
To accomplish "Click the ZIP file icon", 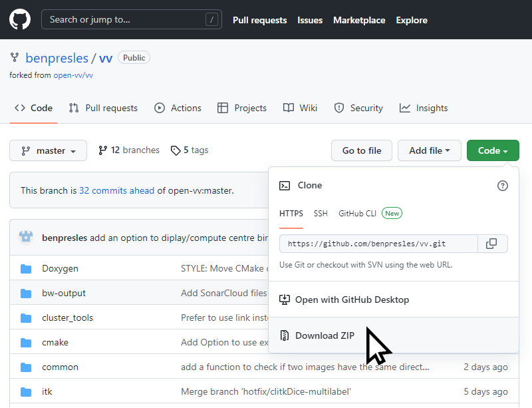I will coord(285,335).
